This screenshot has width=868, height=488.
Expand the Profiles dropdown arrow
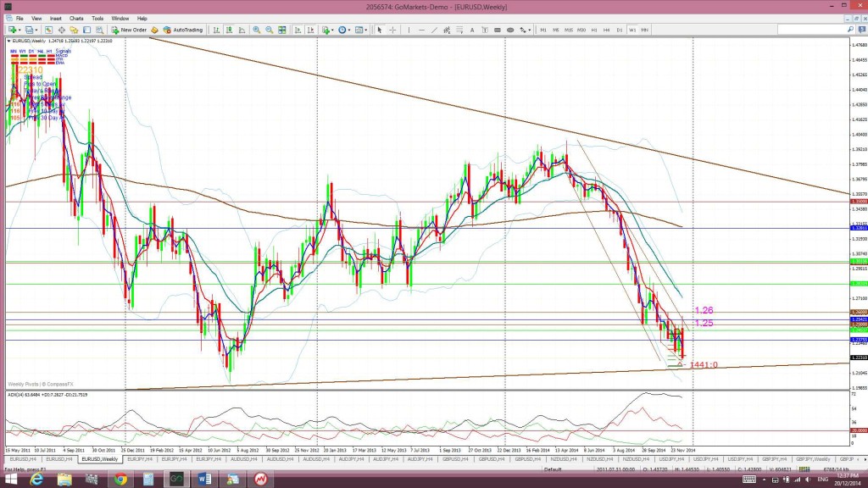(37, 30)
